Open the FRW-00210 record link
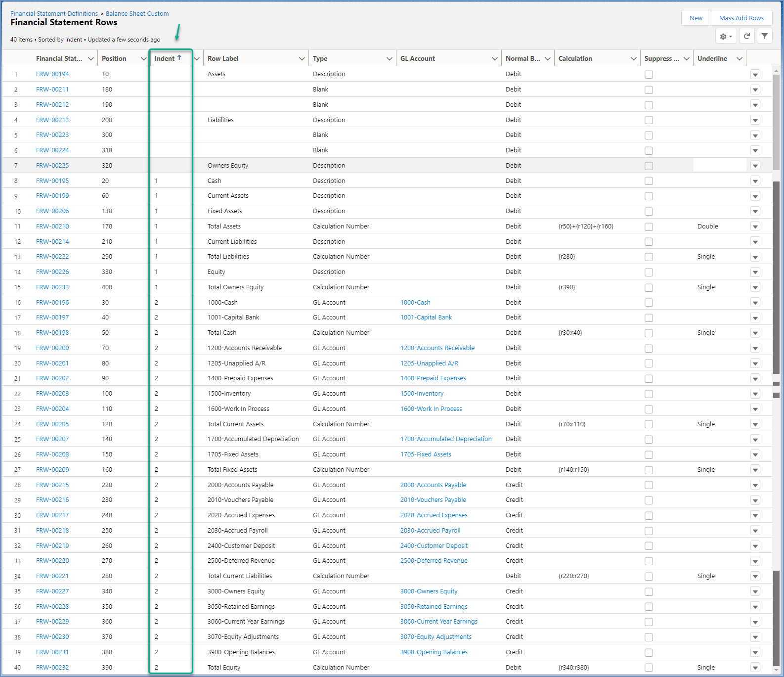 tap(52, 226)
